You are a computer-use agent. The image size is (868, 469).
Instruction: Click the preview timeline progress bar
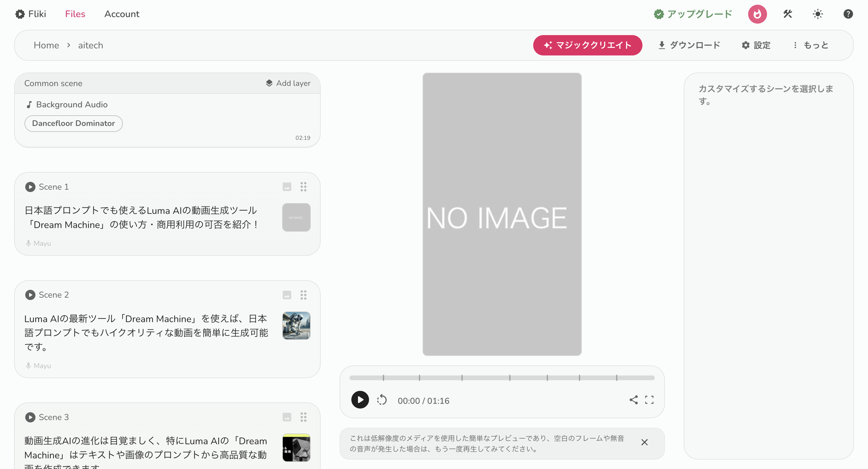[x=502, y=378]
